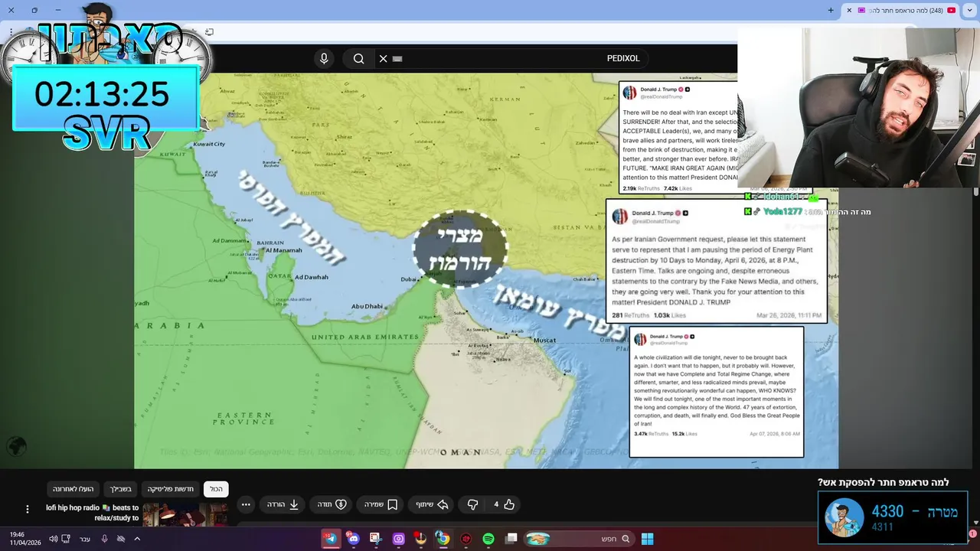Open the red circular taskbar app
This screenshot has width=980, height=551.
[x=465, y=539]
